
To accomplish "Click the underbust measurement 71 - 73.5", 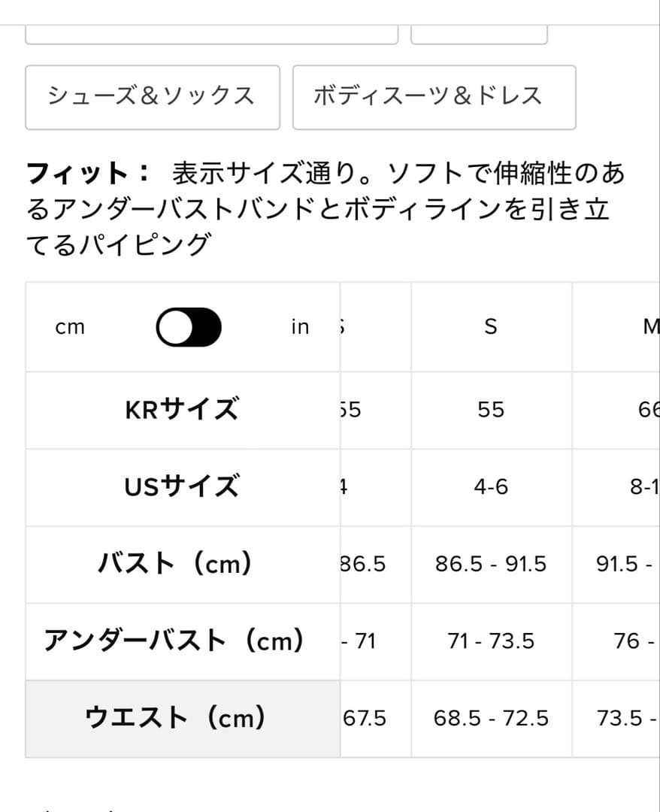I will 490,641.
